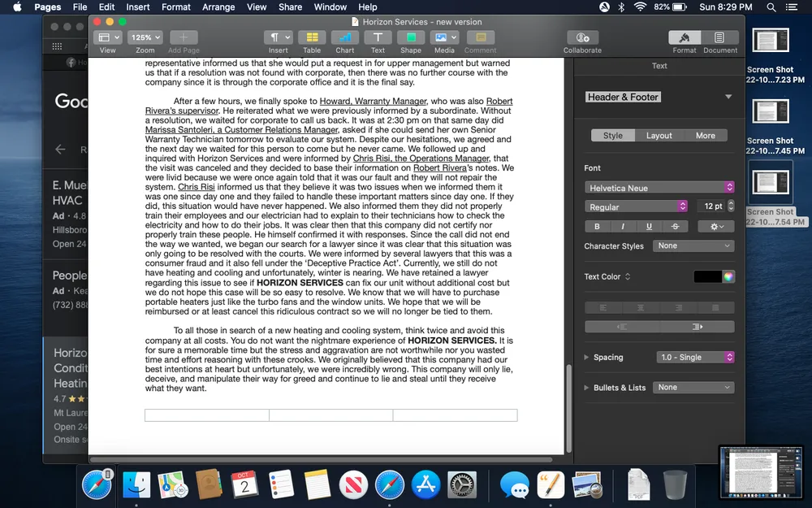Open the Character Styles dropdown

pos(694,245)
